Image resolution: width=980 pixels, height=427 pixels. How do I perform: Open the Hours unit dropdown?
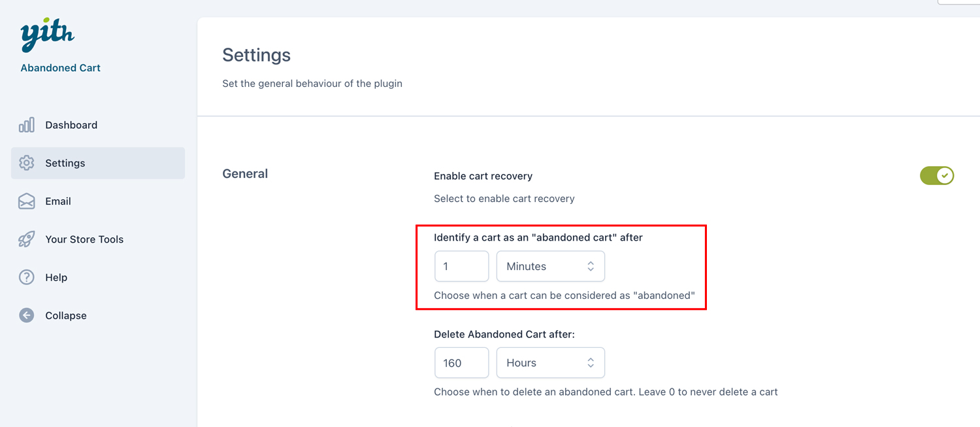pyautogui.click(x=551, y=363)
